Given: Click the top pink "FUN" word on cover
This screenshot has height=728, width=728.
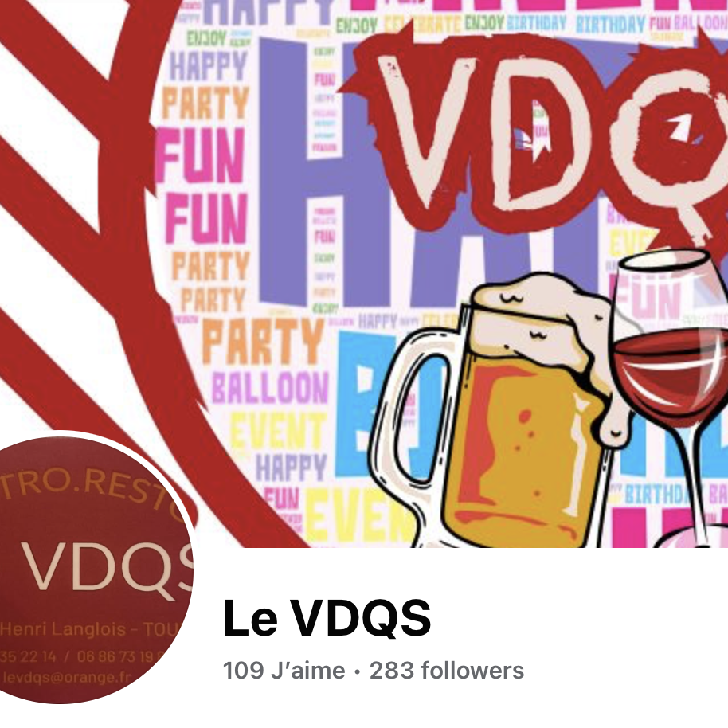Looking at the screenshot, I should coord(200,155).
